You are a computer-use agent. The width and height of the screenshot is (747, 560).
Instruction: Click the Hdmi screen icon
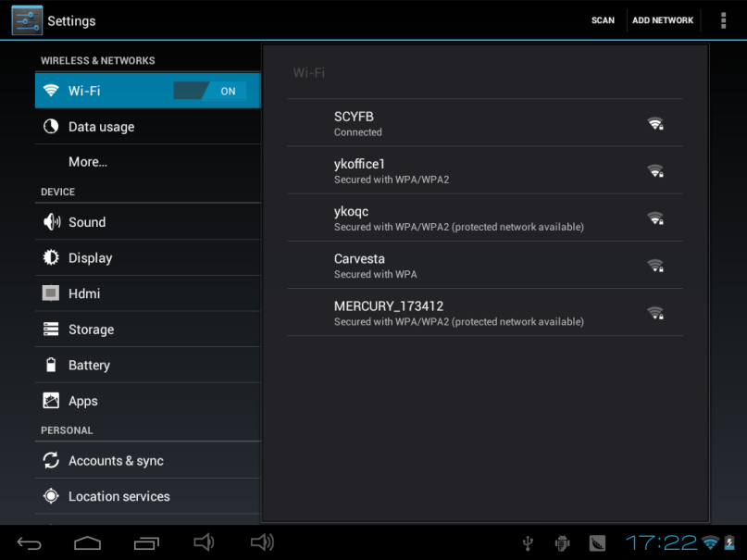tap(51, 292)
